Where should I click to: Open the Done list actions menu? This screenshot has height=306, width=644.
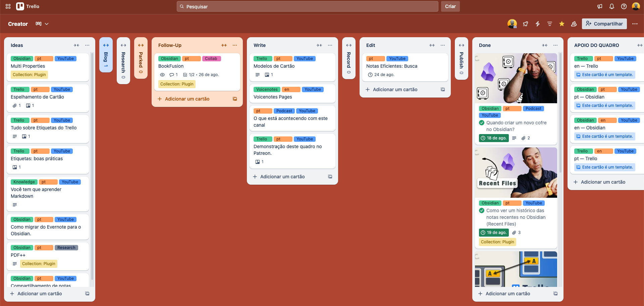coord(555,45)
